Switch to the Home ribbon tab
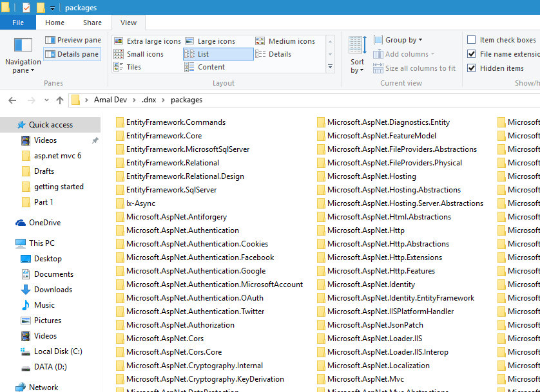 click(x=55, y=23)
